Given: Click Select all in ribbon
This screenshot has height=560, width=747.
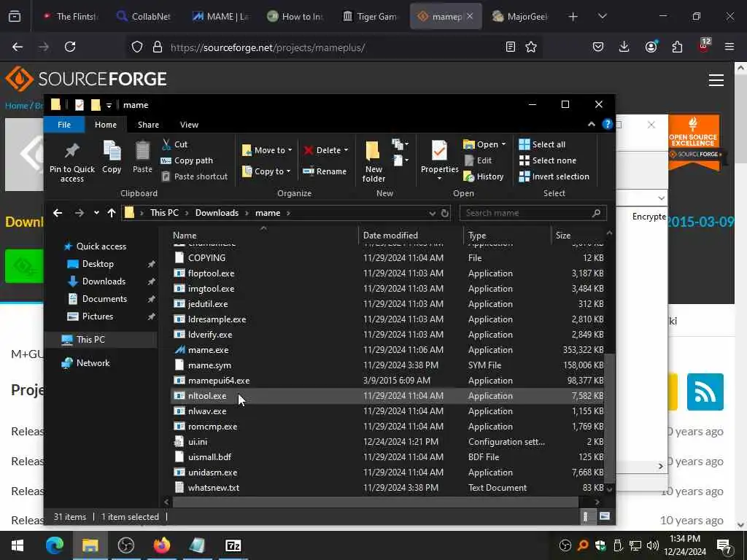Looking at the screenshot, I should 542,144.
